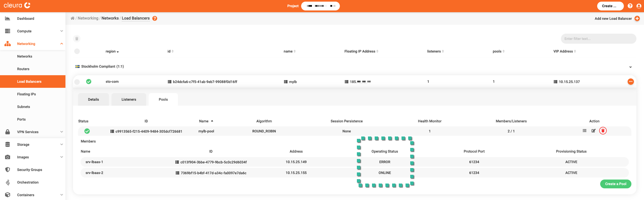Click the greyed-out trash icon above table
This screenshot has height=200, width=644.
pos(77,39)
